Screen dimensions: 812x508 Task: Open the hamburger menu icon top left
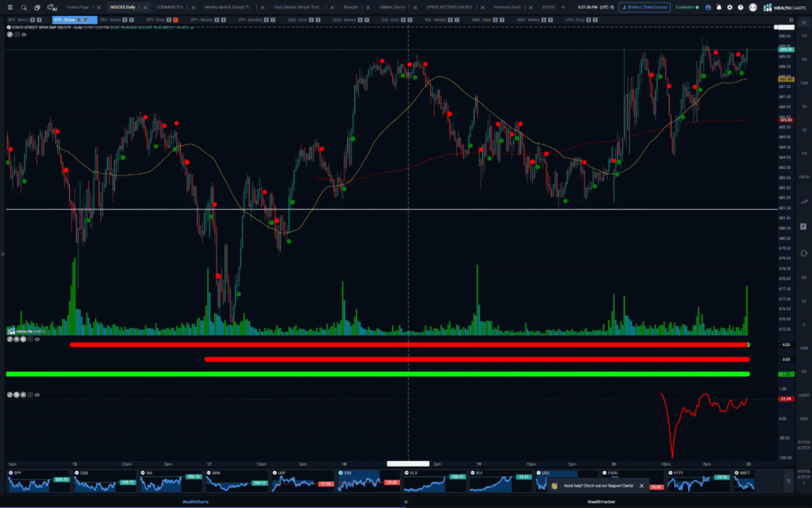coord(10,7)
